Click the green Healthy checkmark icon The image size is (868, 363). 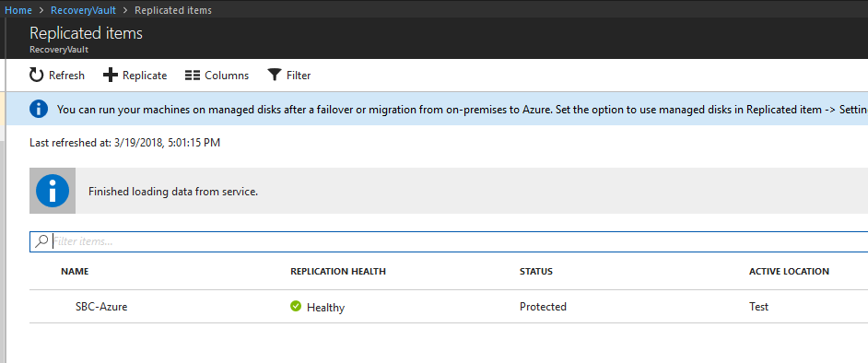[296, 306]
